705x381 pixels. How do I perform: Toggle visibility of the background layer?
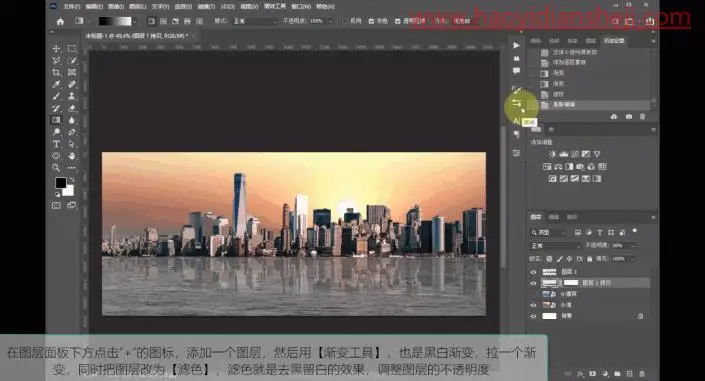pyautogui.click(x=533, y=316)
